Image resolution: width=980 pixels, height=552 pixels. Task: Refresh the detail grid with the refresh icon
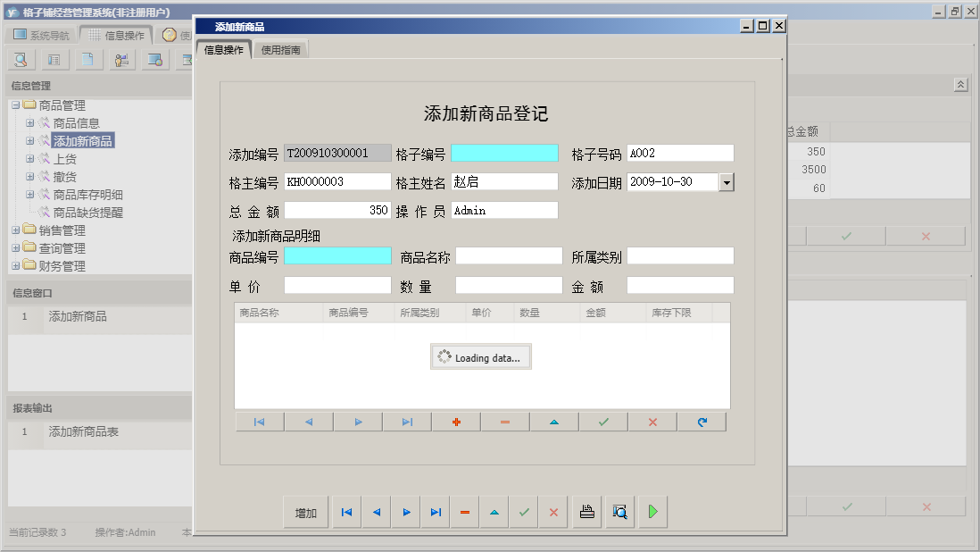point(702,421)
